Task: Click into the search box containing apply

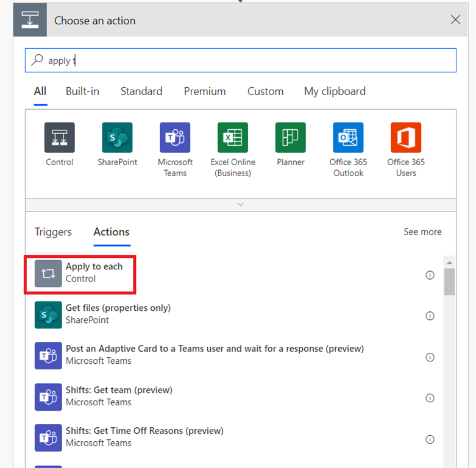Action: [240, 60]
